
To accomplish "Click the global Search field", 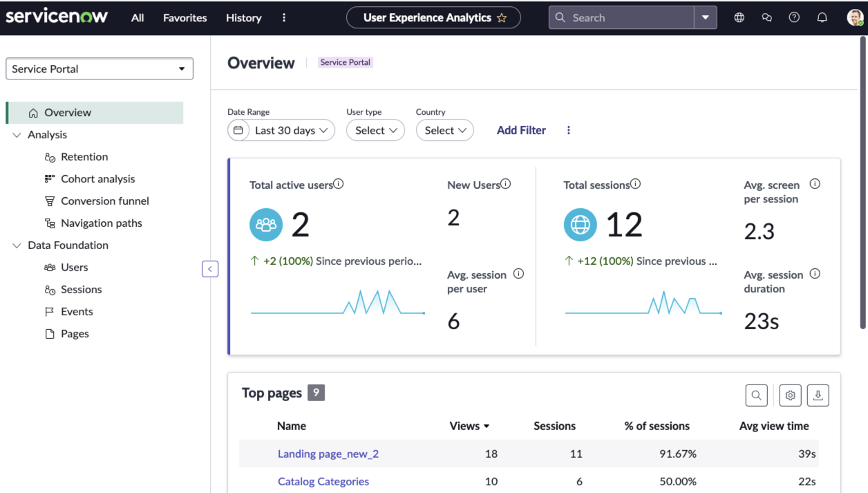I will tap(622, 18).
